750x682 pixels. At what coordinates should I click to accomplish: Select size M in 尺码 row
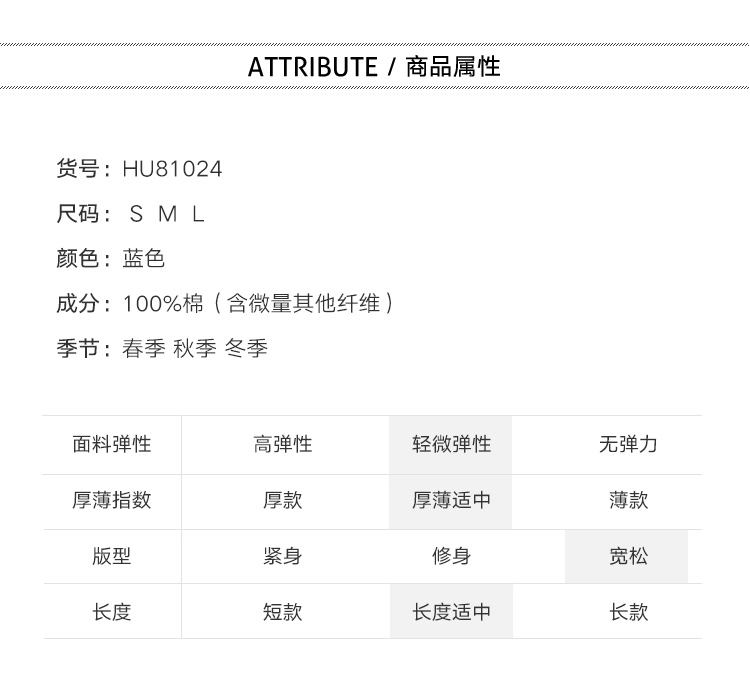tap(168, 214)
